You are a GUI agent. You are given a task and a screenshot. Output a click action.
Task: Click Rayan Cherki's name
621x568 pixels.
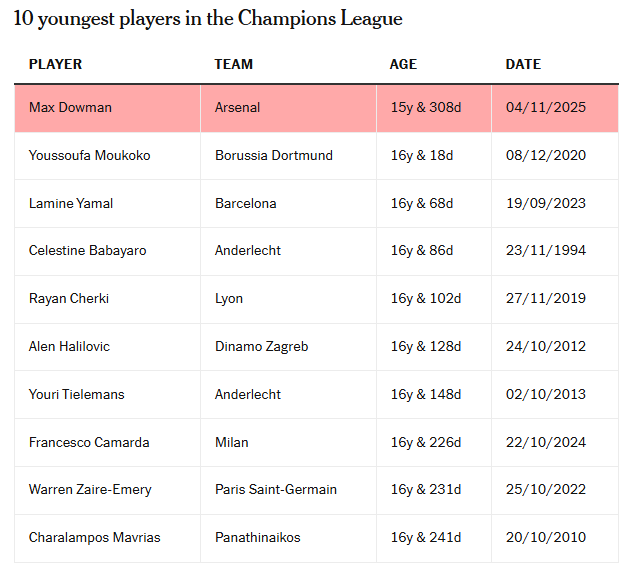69,299
